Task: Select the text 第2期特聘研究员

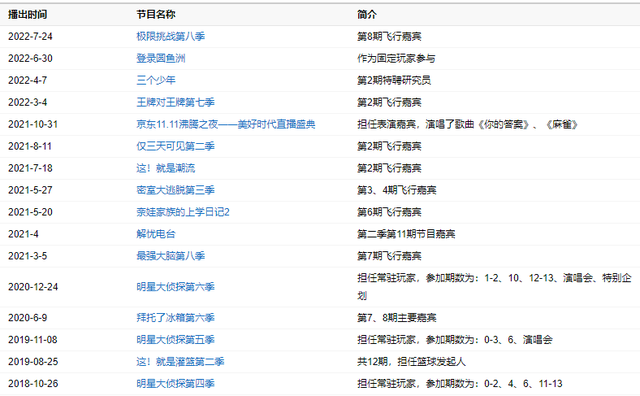Action: point(394,80)
